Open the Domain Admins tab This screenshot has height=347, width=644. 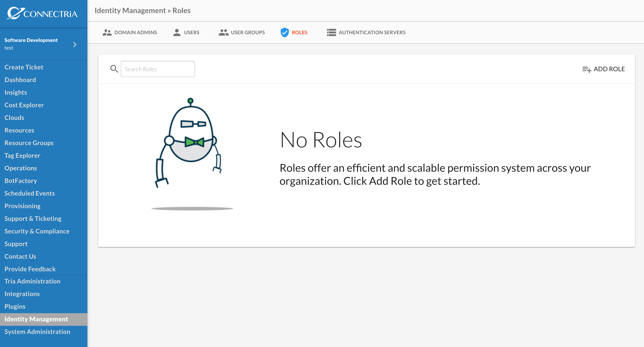click(x=130, y=32)
